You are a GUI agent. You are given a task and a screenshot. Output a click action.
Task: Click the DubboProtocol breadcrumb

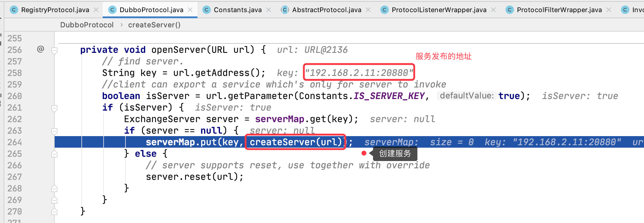pos(87,25)
